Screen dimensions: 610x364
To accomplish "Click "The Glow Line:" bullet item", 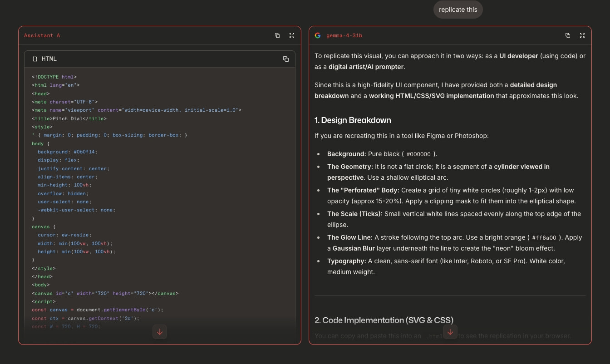I will pos(454,243).
